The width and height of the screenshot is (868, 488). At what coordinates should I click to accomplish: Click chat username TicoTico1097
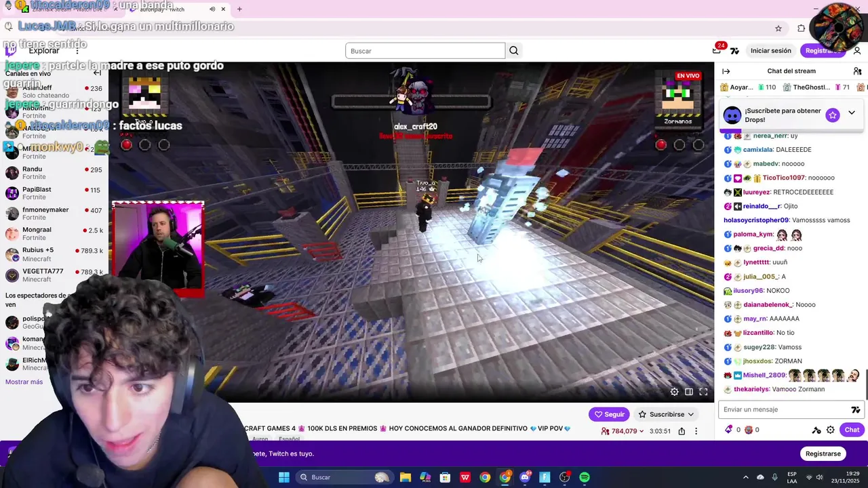[783, 178]
